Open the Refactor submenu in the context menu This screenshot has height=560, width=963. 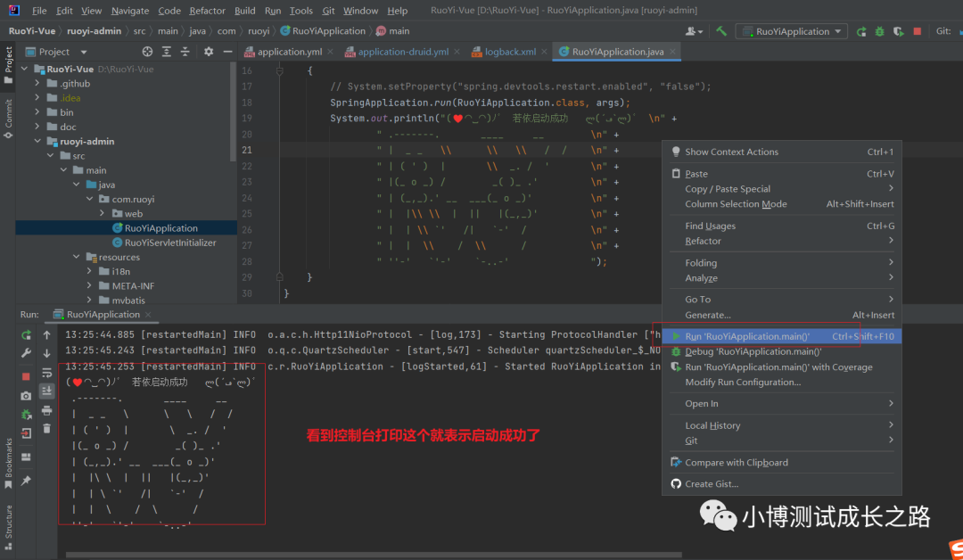(x=782, y=241)
